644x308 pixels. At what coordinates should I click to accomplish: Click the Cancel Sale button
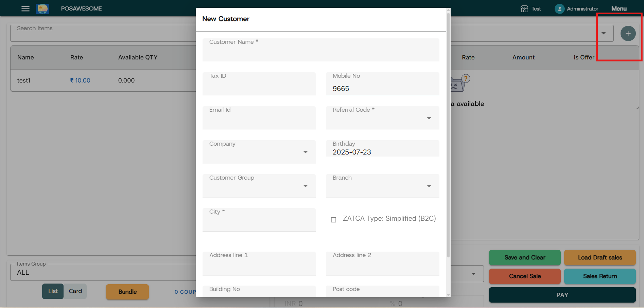click(525, 276)
